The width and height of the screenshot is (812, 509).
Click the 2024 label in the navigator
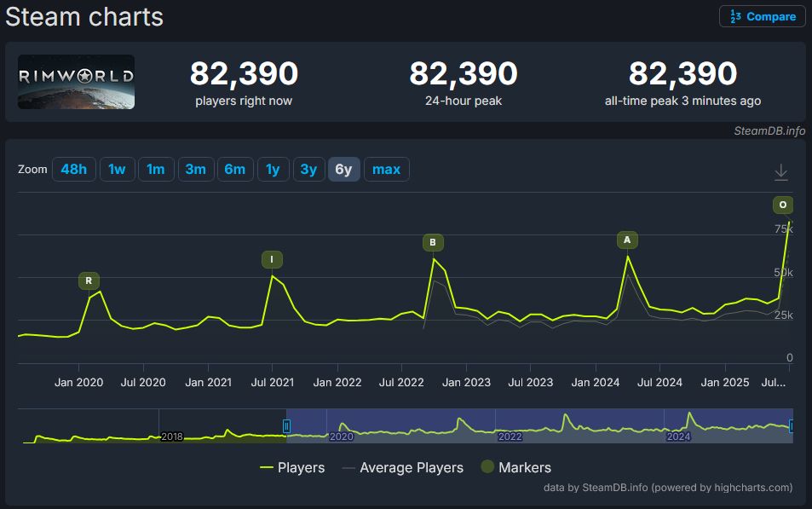678,437
